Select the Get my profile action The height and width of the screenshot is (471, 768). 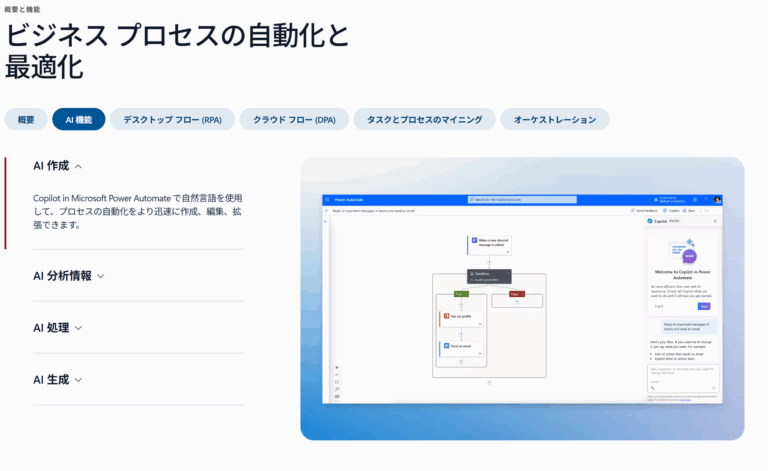pyautogui.click(x=461, y=319)
